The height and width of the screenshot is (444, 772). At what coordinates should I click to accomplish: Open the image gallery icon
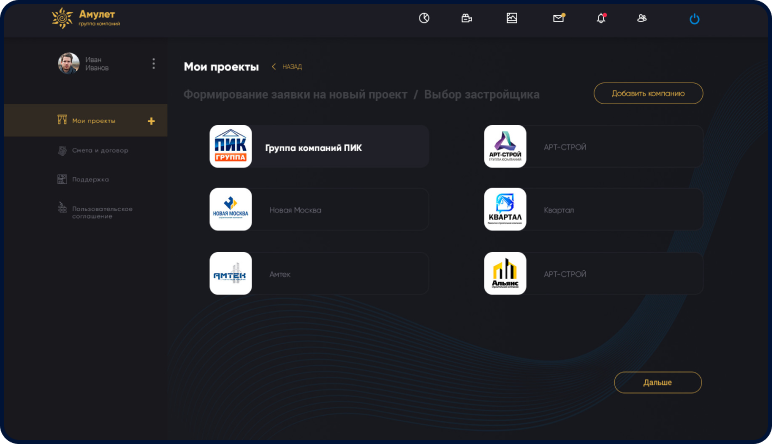click(512, 18)
